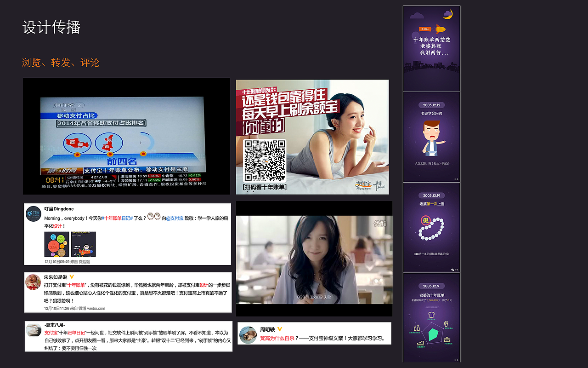588x368 pixels.
Task: Click the 老婆第一次上当 heading
Action: (431, 204)
